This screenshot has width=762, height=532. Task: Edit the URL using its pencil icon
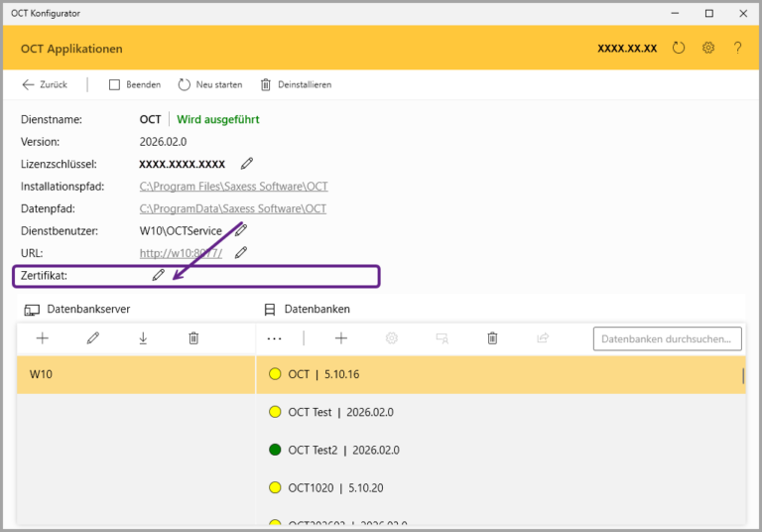[x=240, y=253]
